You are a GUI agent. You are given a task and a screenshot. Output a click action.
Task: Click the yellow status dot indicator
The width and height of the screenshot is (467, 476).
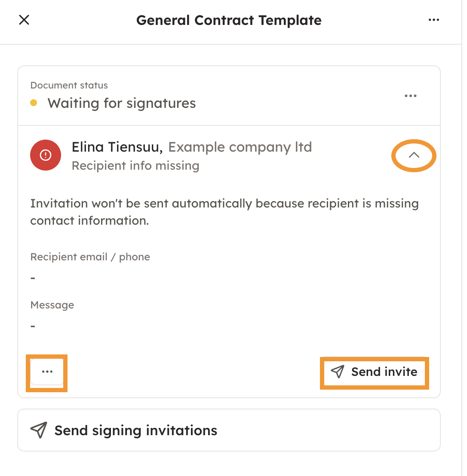click(34, 103)
